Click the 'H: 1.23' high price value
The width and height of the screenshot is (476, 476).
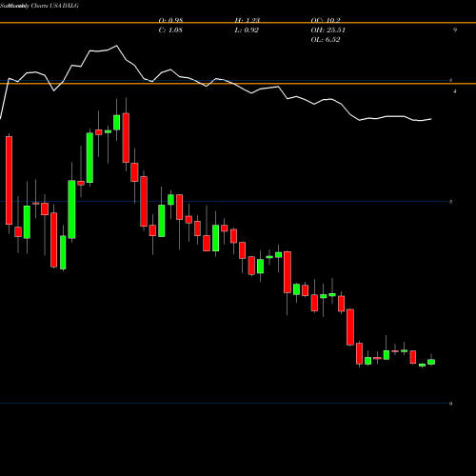247,20
